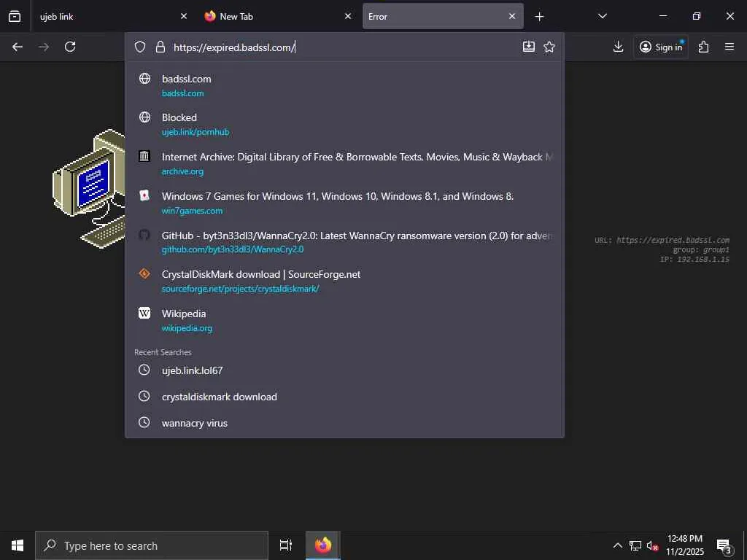Click the SourceForge orange diamond favicon

144,274
